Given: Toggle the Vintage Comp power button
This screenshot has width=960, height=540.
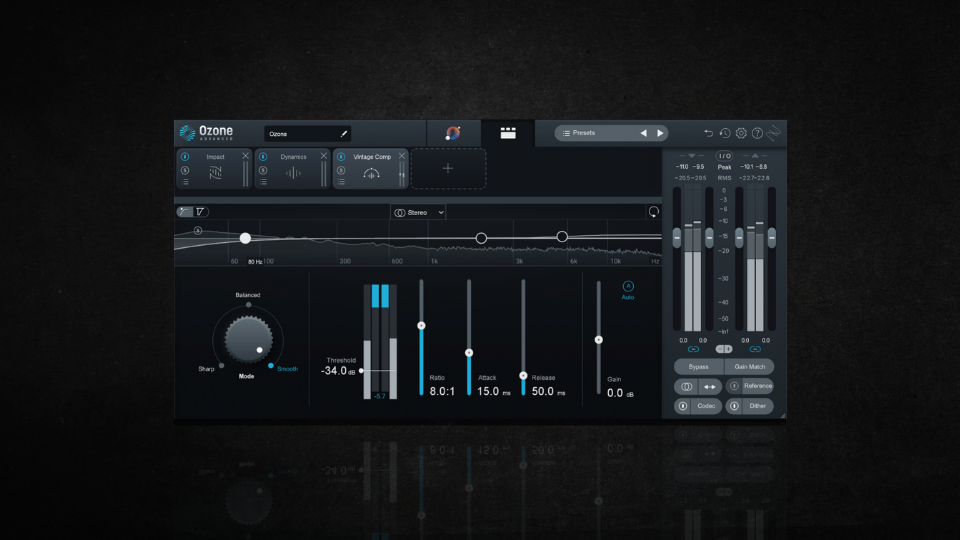Looking at the screenshot, I should (x=341, y=157).
